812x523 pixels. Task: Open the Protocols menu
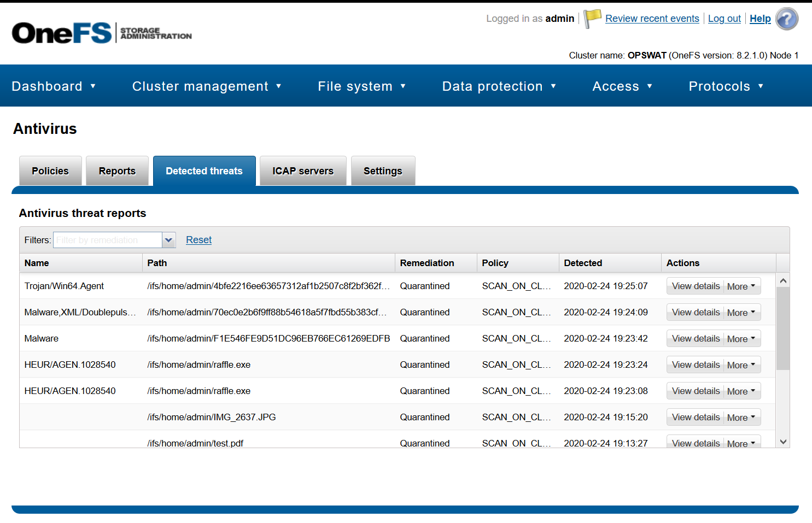[726, 86]
